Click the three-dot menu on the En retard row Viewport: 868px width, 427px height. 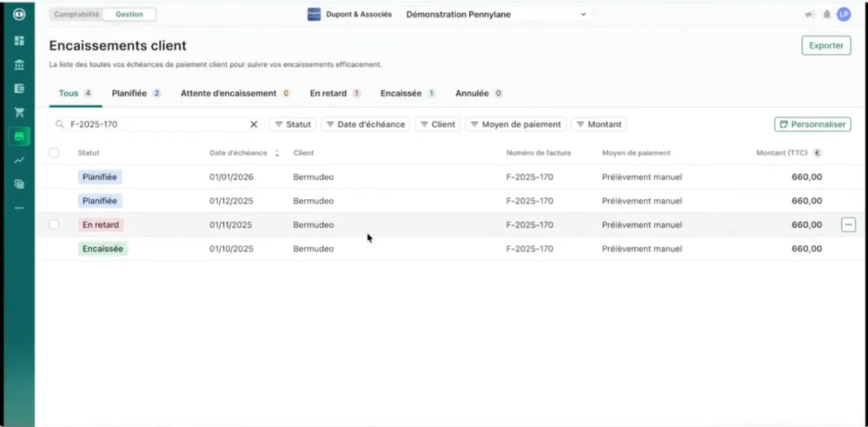coord(848,225)
